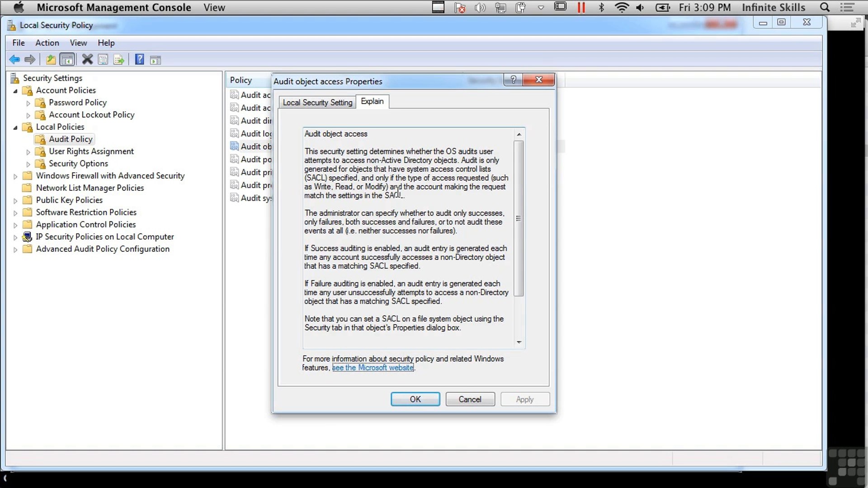
Task: Click Cancel in the Properties dialog
Action: coord(470,399)
